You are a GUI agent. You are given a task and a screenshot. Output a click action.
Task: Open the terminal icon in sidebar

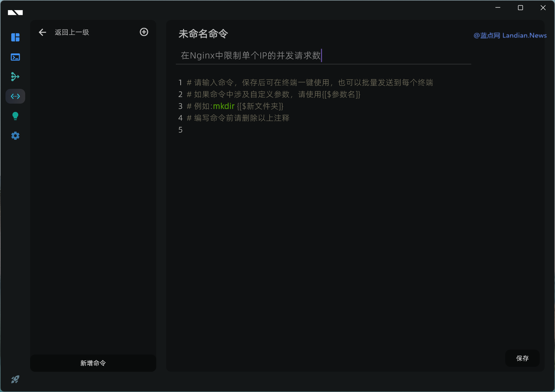tap(15, 57)
